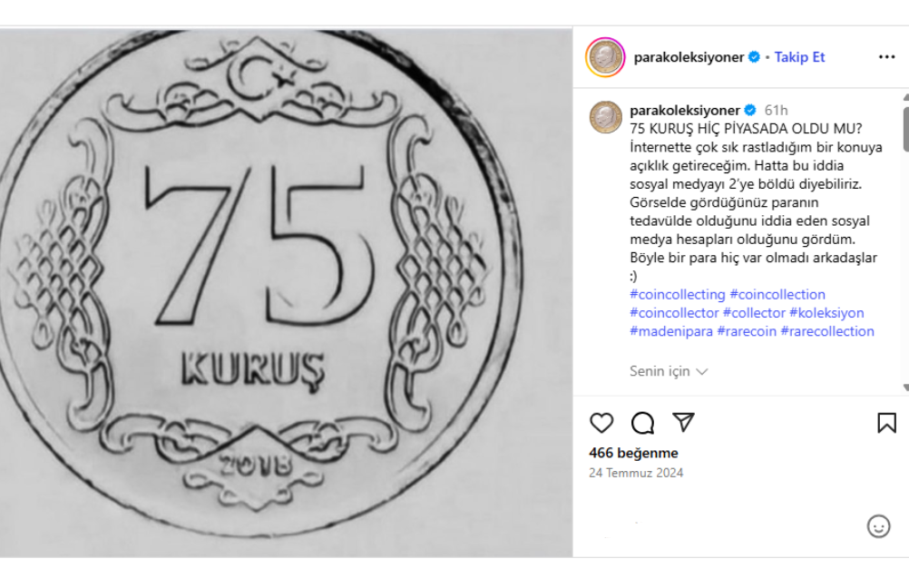Viewport: 909px width, 588px height.
Task: Open the #madenipara hashtag
Action: 671,331
